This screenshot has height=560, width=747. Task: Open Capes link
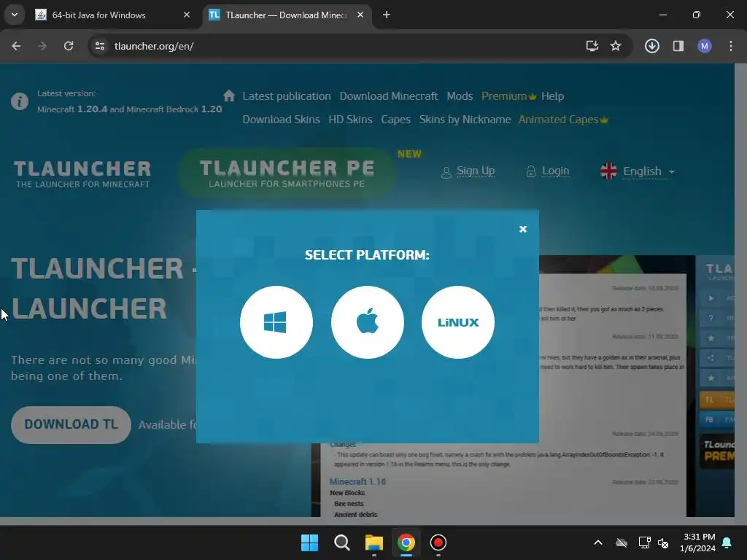pos(395,120)
